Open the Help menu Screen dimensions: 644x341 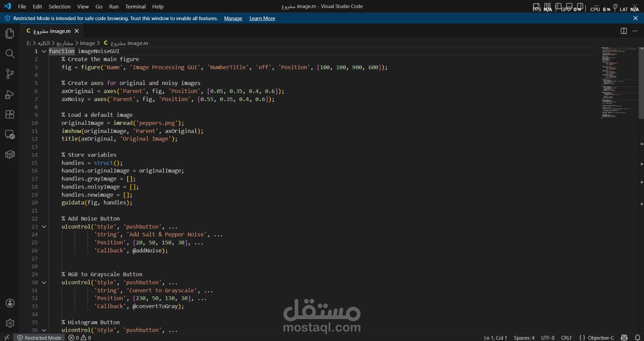point(158,6)
